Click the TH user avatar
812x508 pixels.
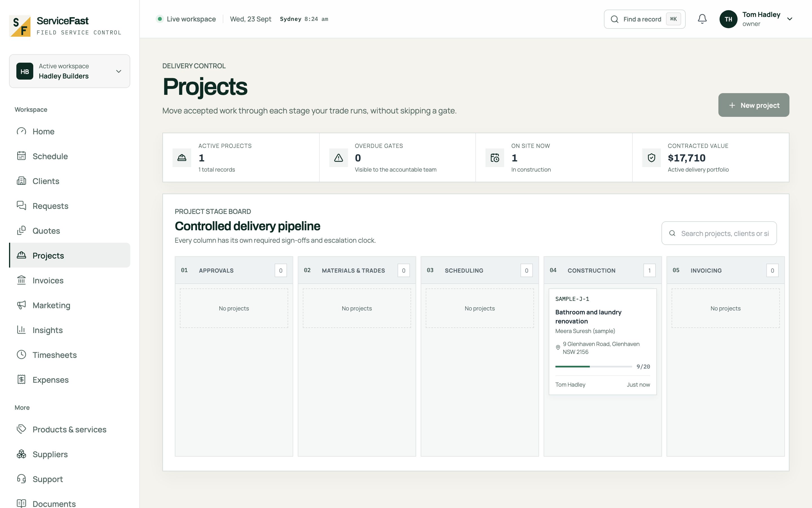coord(728,19)
